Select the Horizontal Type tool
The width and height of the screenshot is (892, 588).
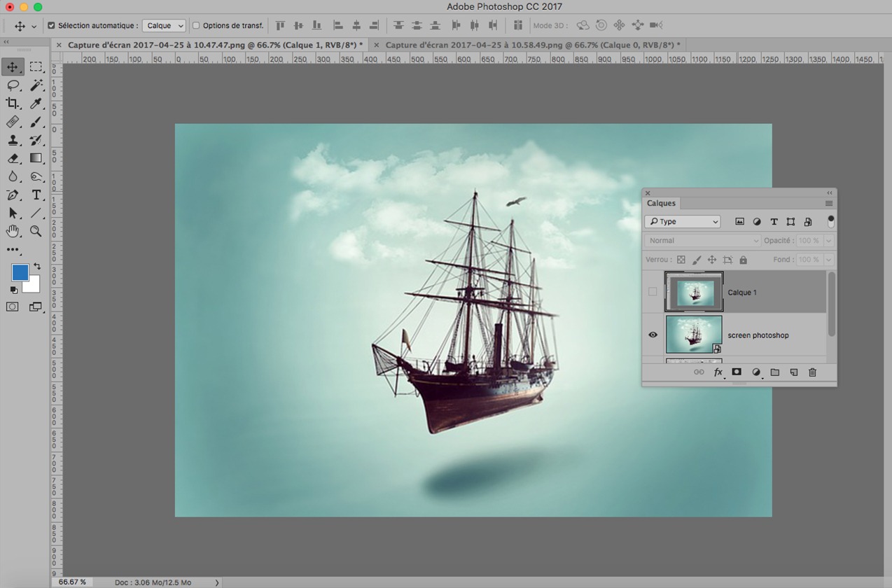tap(36, 195)
